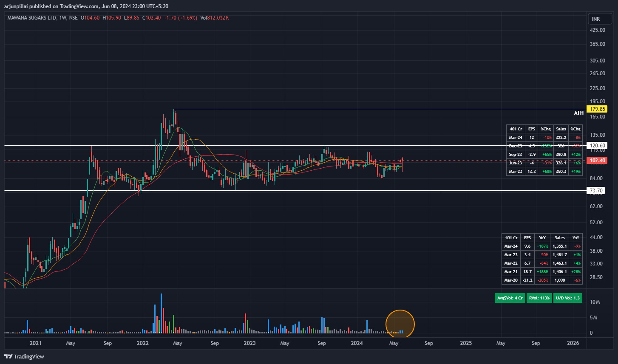Click the +1.70 (+1.69%) change value
Image resolution: width=618 pixels, height=364 pixels.
(180, 18)
